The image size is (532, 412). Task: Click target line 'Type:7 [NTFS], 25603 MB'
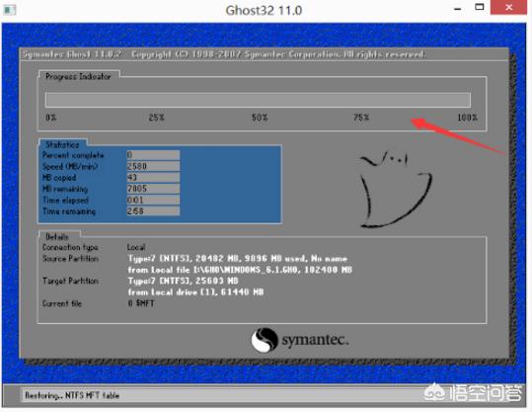183,281
